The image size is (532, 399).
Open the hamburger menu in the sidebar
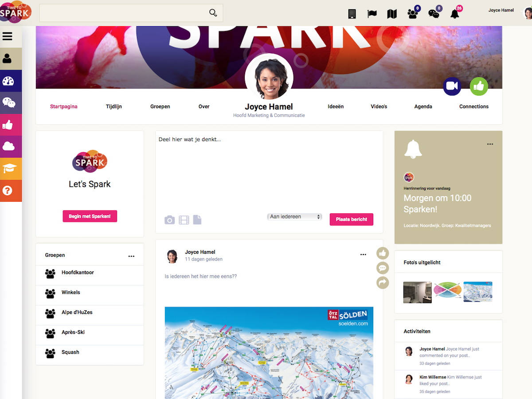point(7,36)
